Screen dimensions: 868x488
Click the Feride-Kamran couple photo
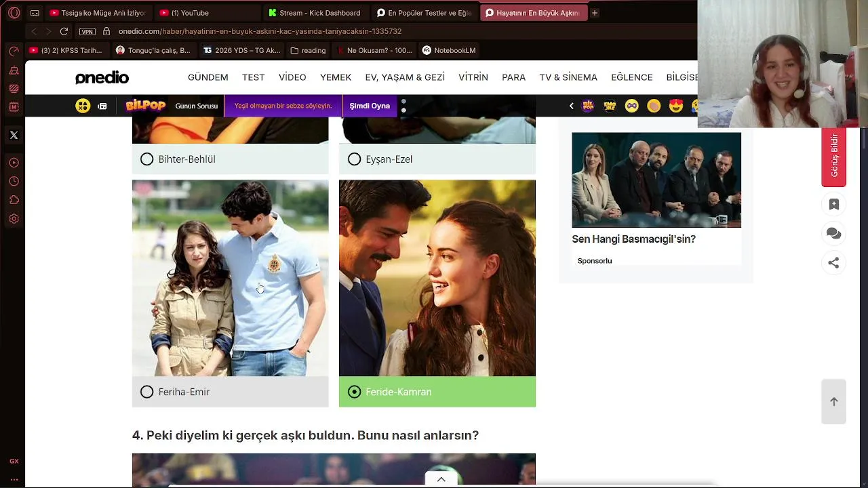pyautogui.click(x=437, y=278)
